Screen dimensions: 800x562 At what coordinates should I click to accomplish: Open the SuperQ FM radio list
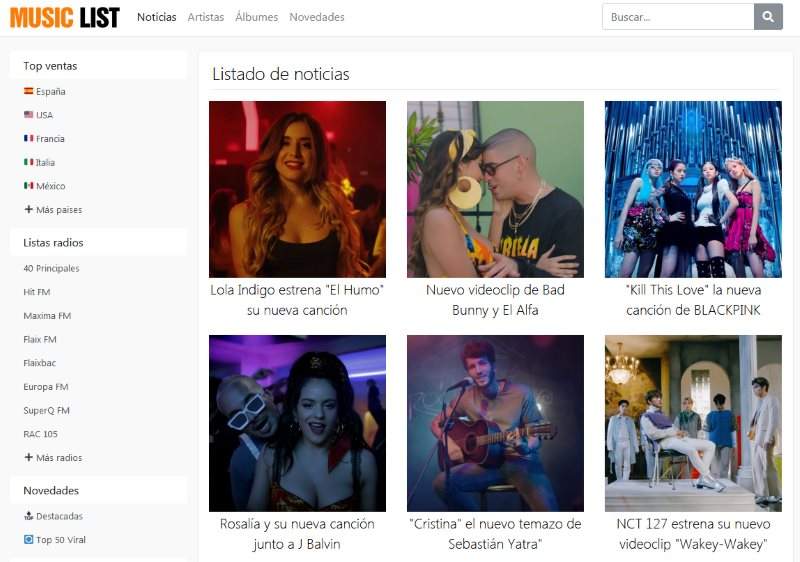pos(46,410)
